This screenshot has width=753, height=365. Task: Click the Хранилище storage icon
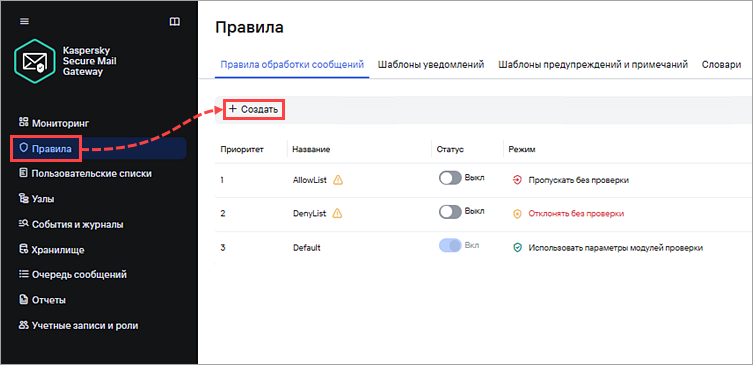(23, 249)
